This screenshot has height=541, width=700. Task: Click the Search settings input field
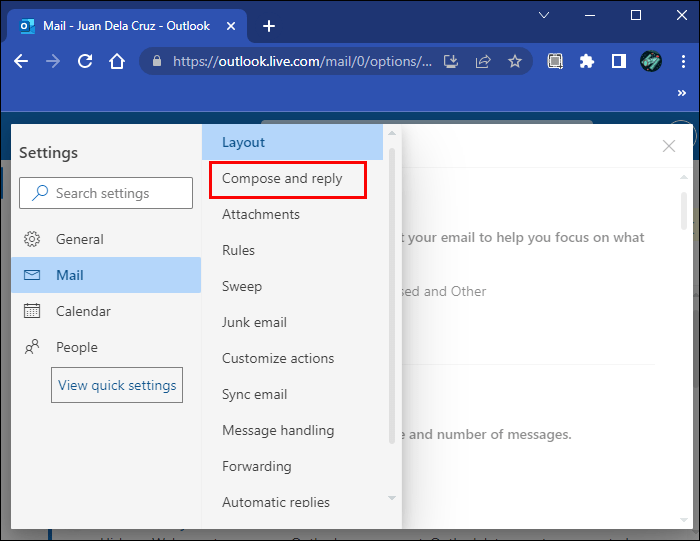point(106,193)
